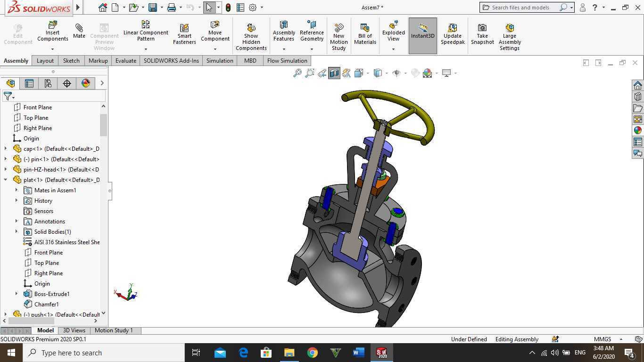Click Zoom to Area in the view toolbar
This screenshot has height=362, width=644.
pos(310,73)
